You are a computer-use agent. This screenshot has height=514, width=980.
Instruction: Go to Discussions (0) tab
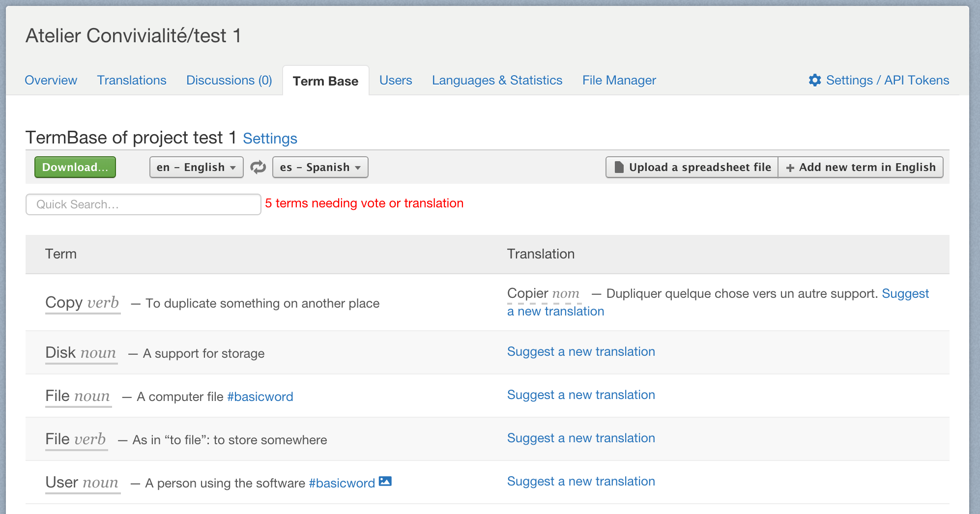[229, 80]
